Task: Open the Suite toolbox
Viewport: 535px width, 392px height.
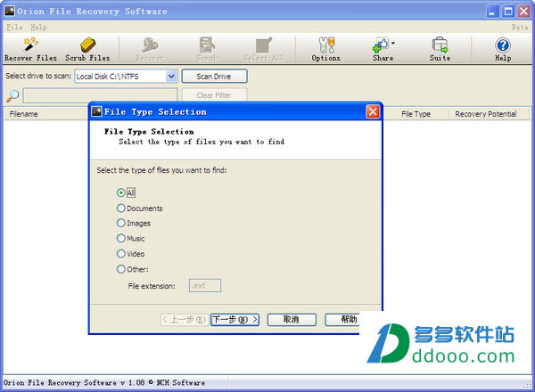Action: [x=440, y=49]
